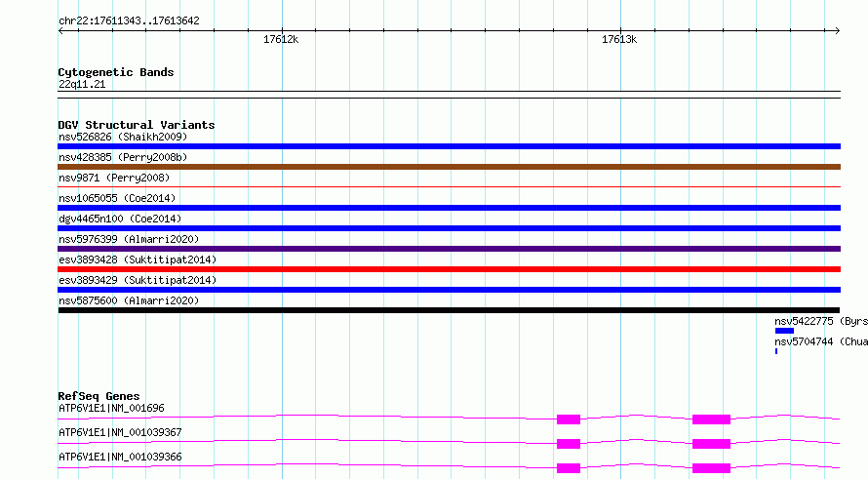Open variant nsv428385 (Perry2008b) label
Screen dimensions: 868x479
click(x=123, y=157)
